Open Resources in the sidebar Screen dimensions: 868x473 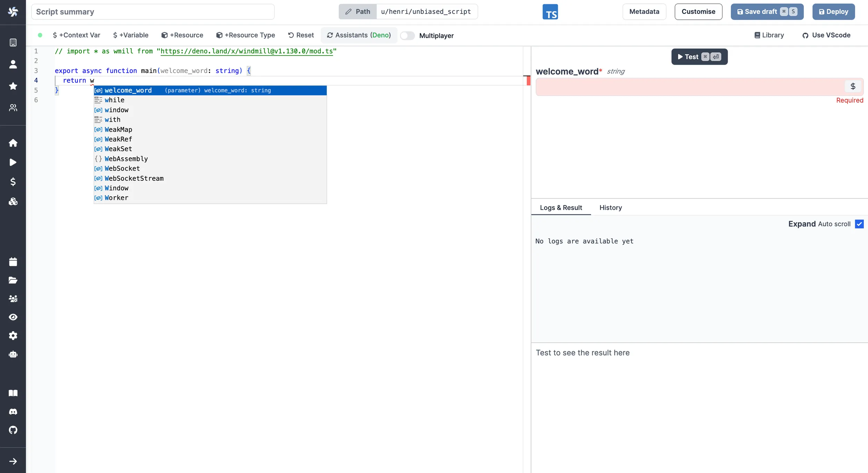point(13,202)
